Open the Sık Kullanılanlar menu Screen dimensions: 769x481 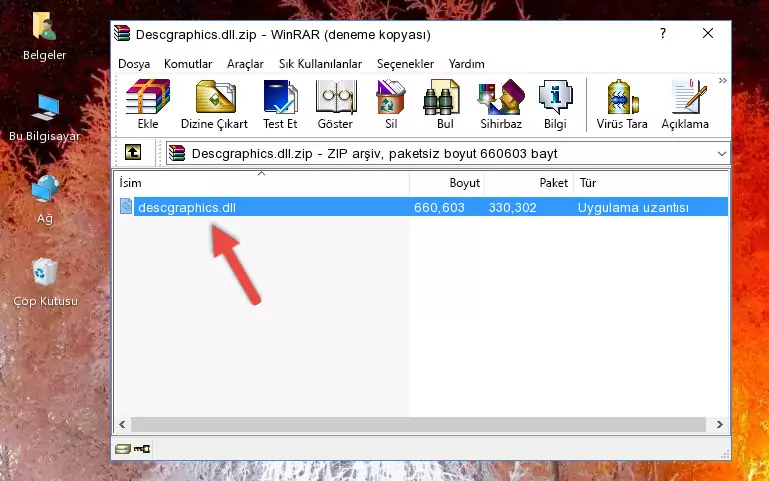(320, 64)
